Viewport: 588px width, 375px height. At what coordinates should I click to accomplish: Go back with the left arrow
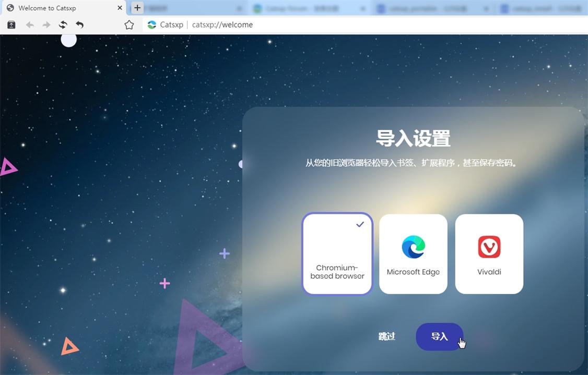click(x=30, y=25)
